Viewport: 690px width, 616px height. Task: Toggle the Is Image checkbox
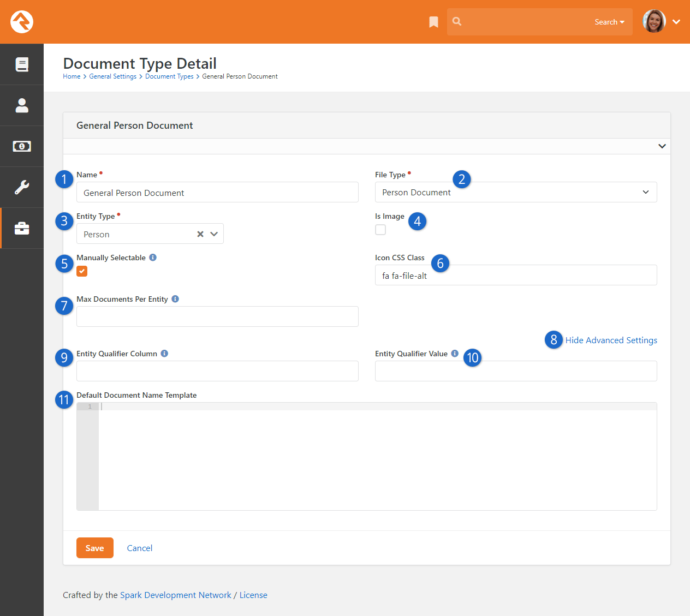point(380,230)
